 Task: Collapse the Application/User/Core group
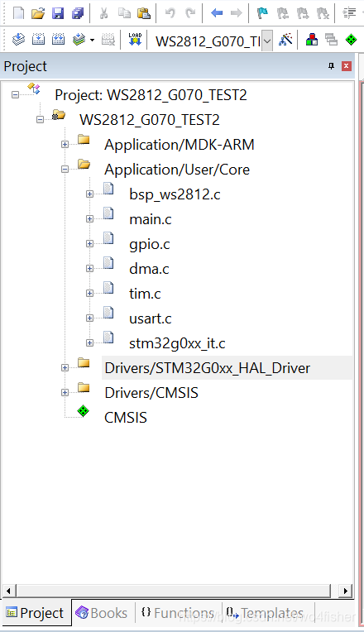pyautogui.click(x=65, y=170)
